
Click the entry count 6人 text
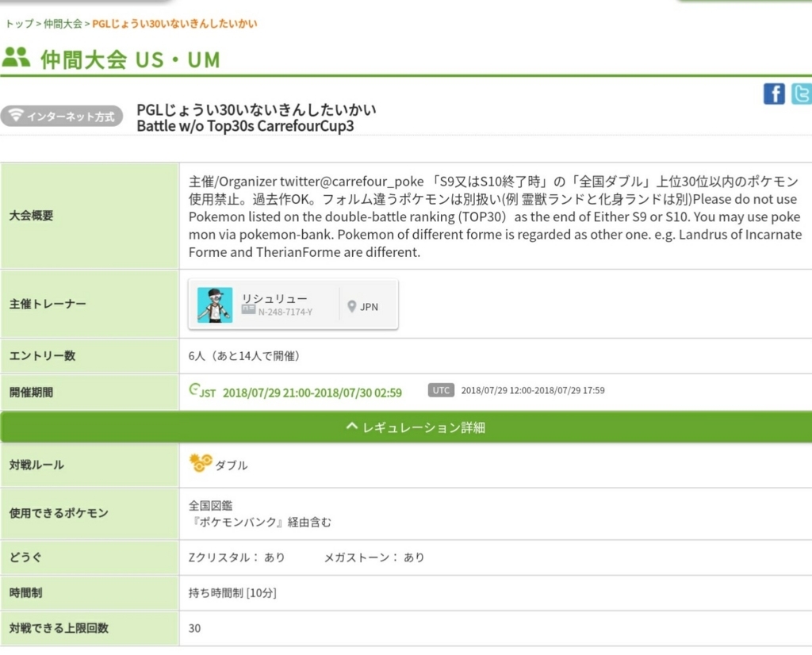click(x=197, y=356)
